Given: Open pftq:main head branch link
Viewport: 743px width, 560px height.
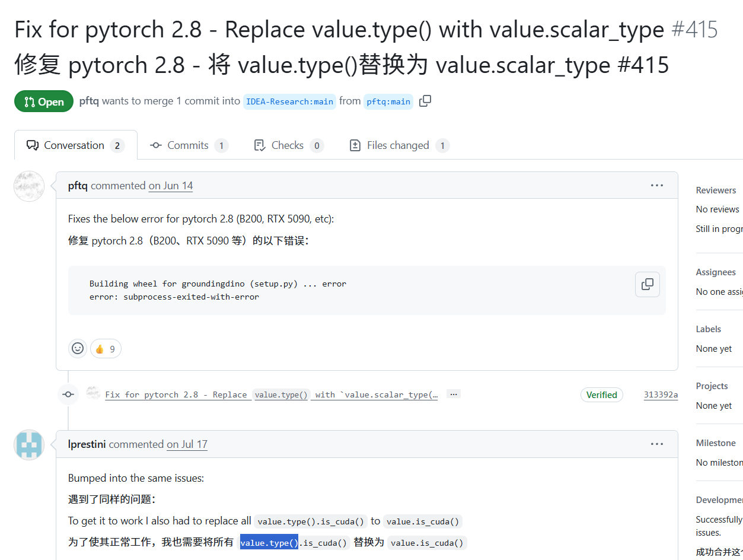Looking at the screenshot, I should [388, 101].
